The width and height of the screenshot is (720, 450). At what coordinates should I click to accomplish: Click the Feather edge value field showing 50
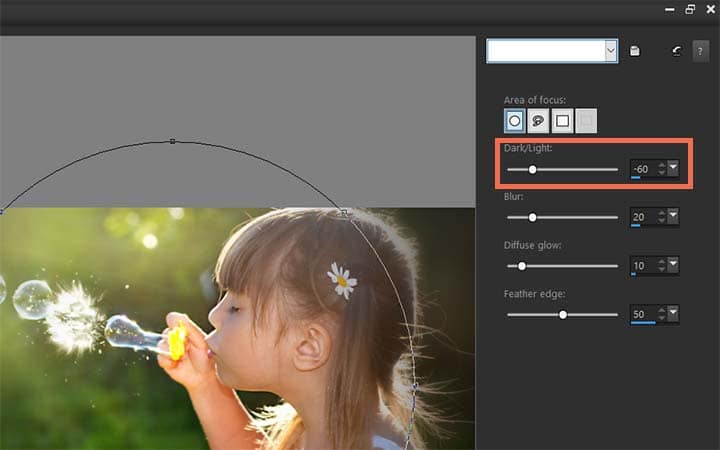pyautogui.click(x=643, y=314)
